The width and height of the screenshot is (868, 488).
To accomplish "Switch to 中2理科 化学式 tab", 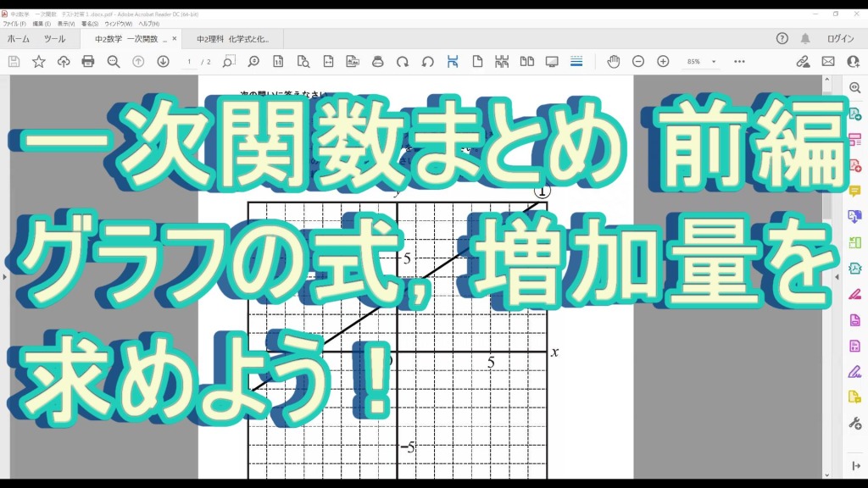I will coord(231,39).
